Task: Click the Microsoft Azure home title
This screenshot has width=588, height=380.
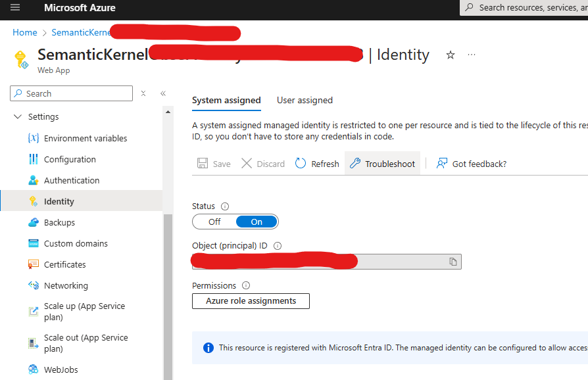Action: pyautogui.click(x=80, y=8)
